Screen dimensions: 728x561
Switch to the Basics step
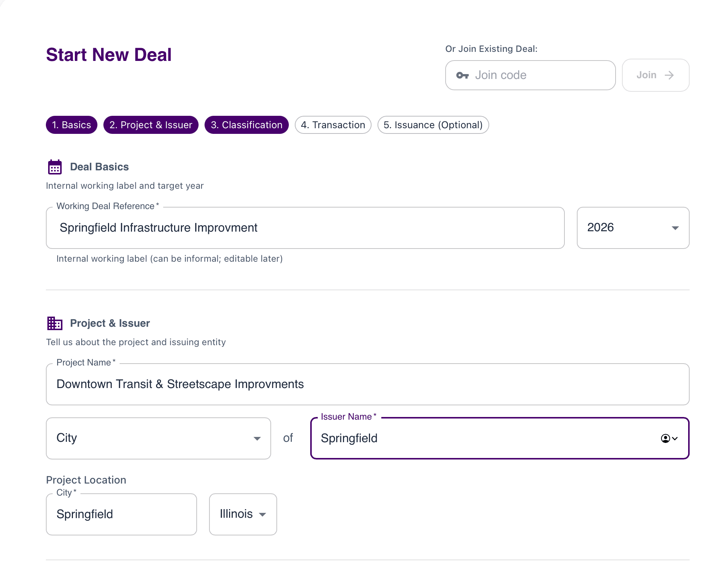pos(71,125)
